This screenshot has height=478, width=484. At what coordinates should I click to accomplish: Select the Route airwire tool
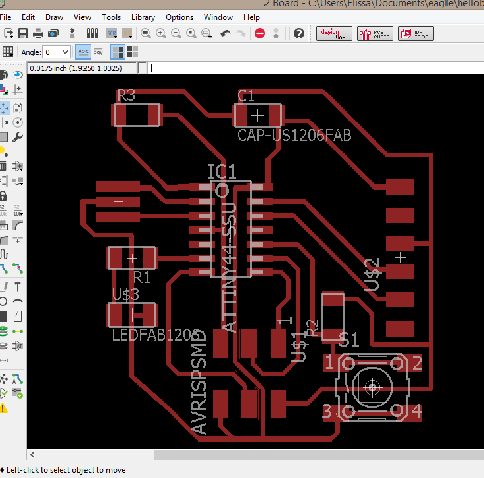(x=3, y=268)
